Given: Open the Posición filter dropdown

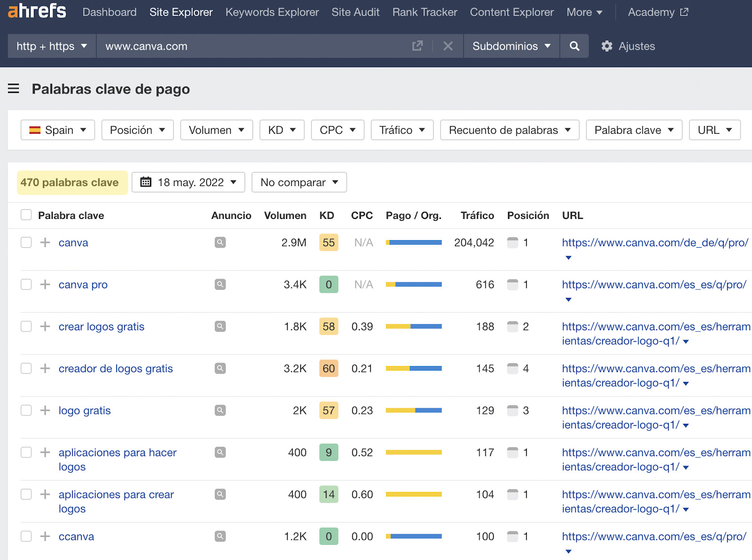Looking at the screenshot, I should click(x=138, y=130).
